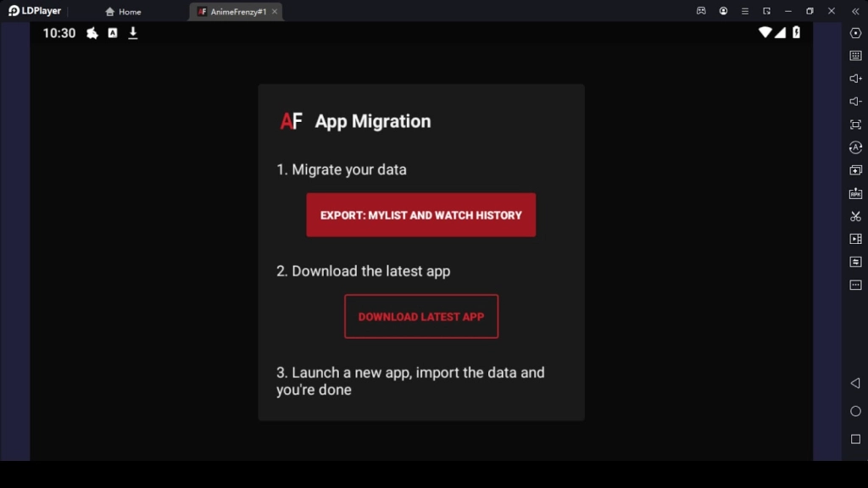Toggle fullscreen mode icon
The width and height of the screenshot is (868, 488).
point(855,125)
